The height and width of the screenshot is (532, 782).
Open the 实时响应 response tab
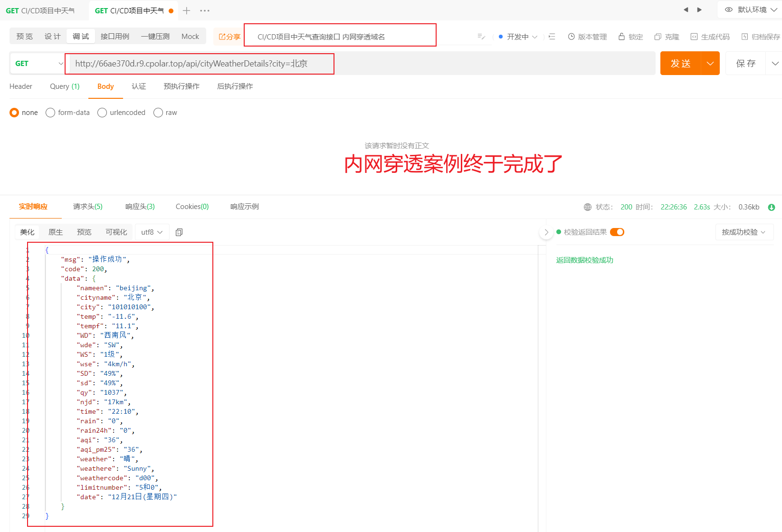pyautogui.click(x=33, y=207)
